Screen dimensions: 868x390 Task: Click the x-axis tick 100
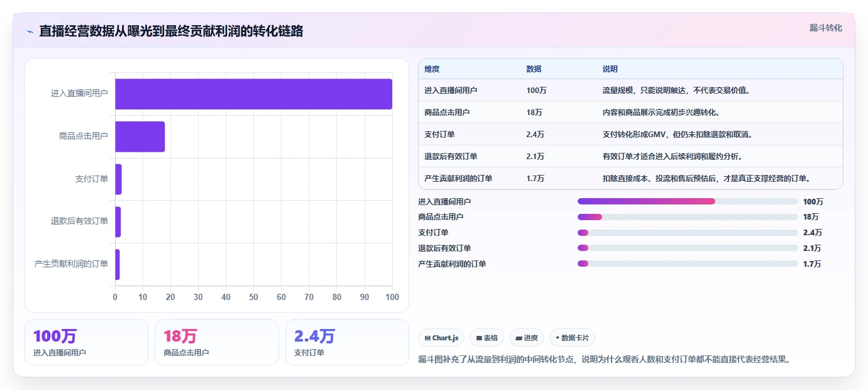(392, 297)
